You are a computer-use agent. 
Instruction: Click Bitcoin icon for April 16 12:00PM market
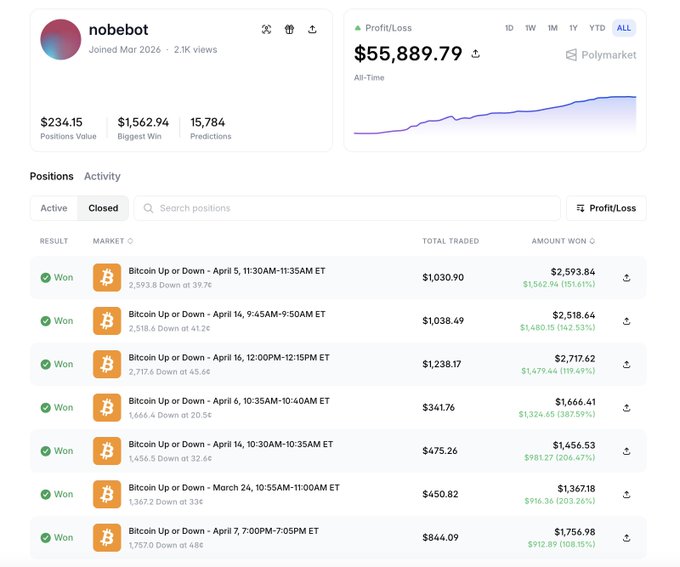pos(107,364)
